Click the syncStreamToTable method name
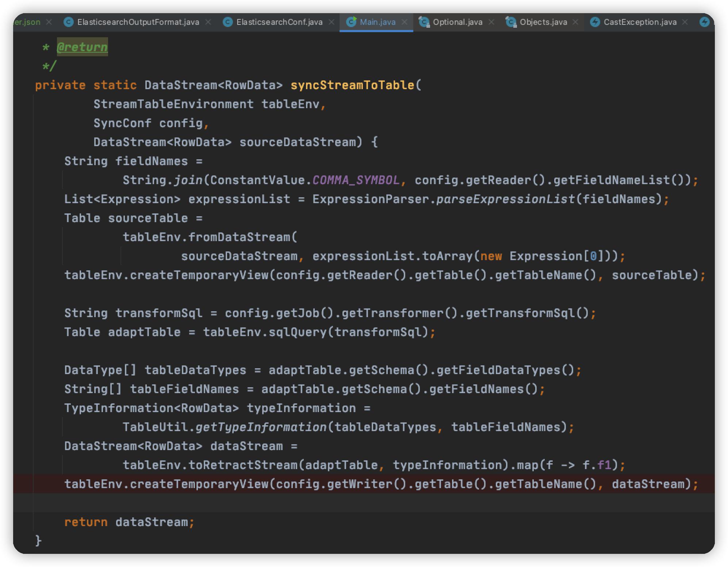 pyautogui.click(x=352, y=85)
